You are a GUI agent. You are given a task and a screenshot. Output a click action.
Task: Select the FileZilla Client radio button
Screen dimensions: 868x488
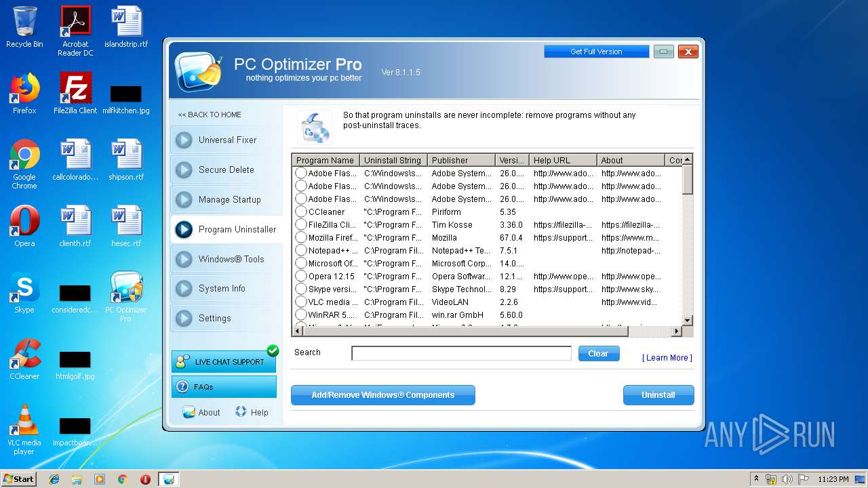[301, 225]
